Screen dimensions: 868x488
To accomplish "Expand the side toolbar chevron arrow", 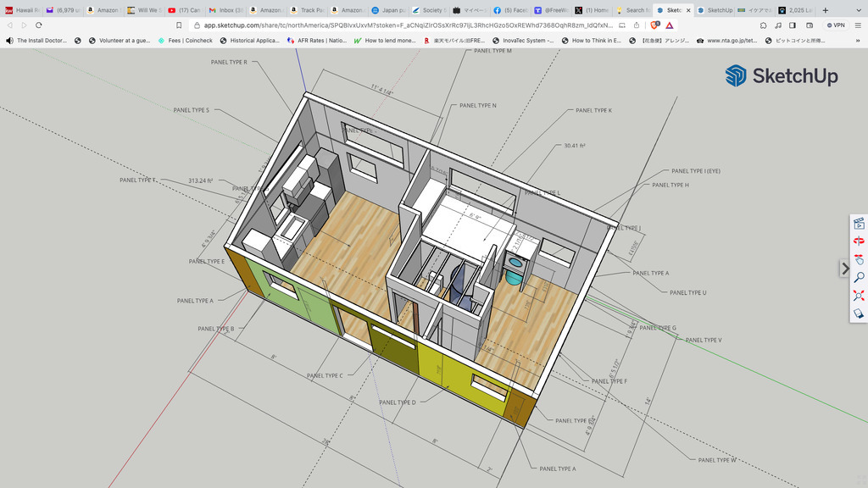I will 844,269.
